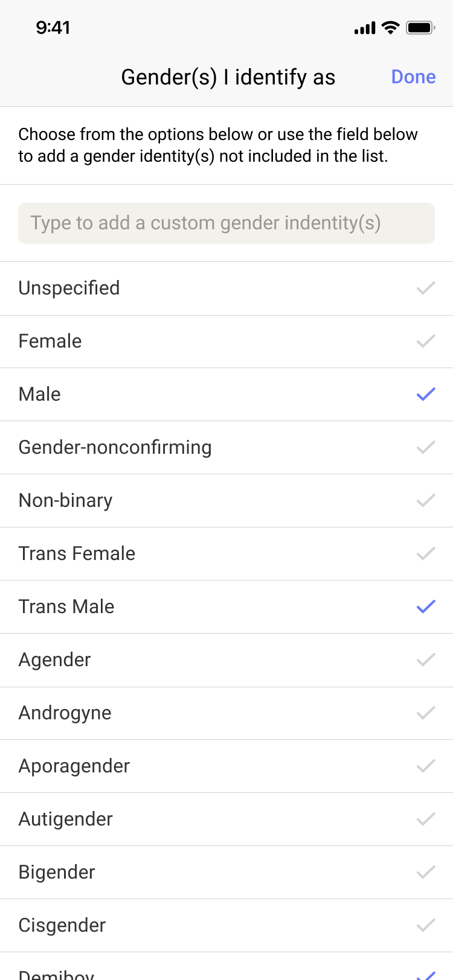Uncheck the Male checkmark
453x980 pixels.
[426, 395]
